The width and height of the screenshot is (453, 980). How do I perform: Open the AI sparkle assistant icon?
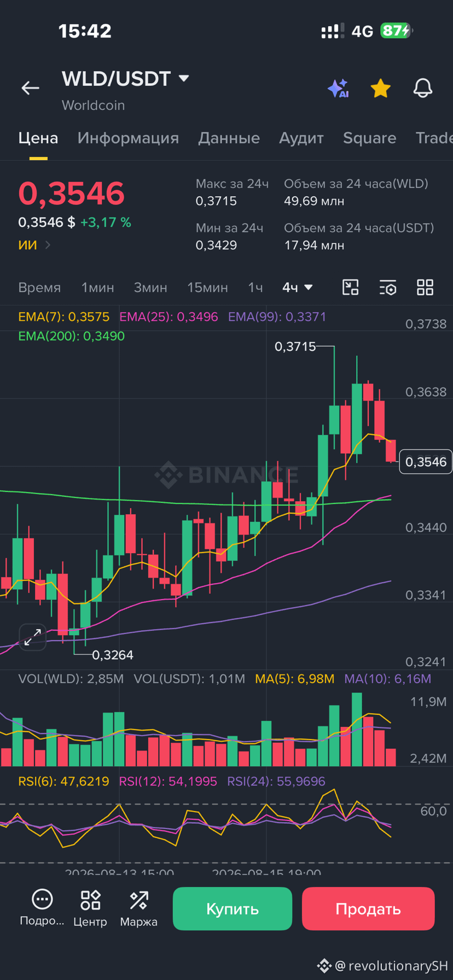point(338,88)
